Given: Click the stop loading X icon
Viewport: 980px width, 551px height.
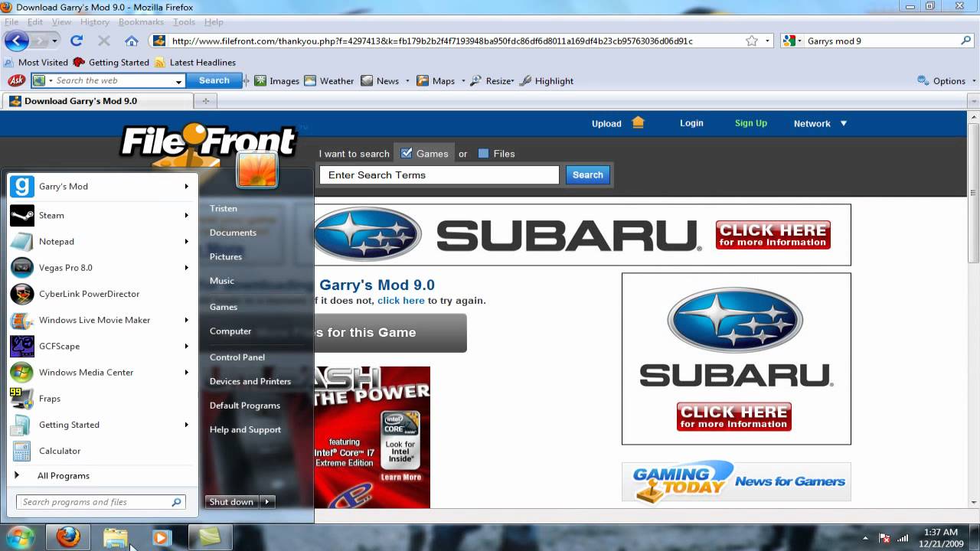Looking at the screenshot, I should coord(104,41).
